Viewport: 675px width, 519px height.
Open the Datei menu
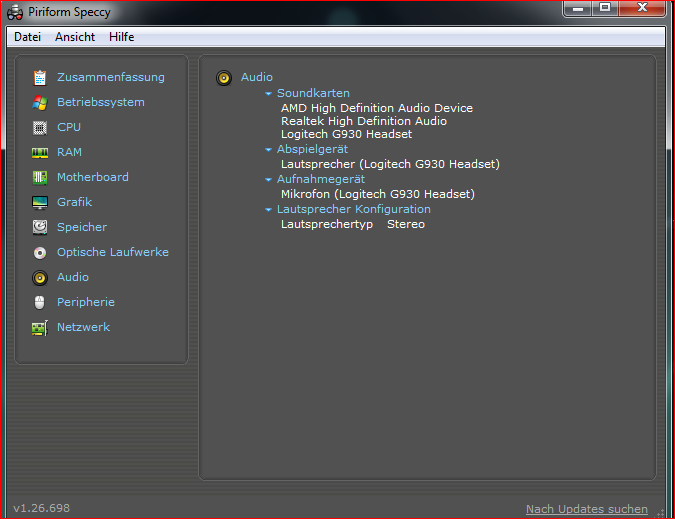(x=27, y=37)
